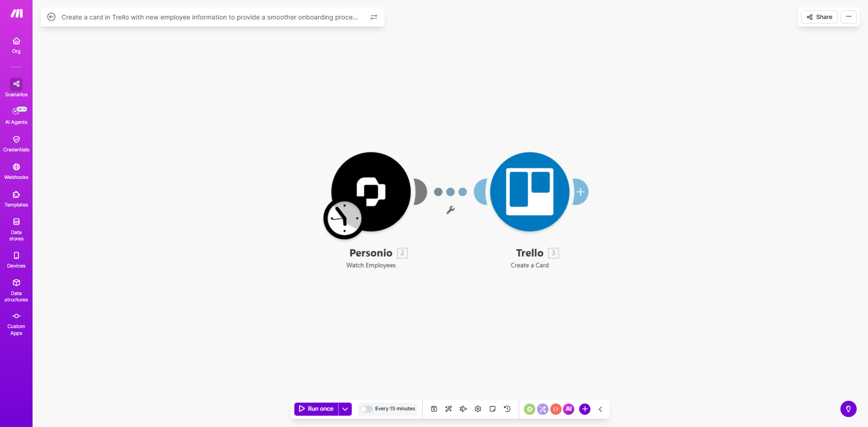Click the wrench filter icon on the route

pos(450,210)
